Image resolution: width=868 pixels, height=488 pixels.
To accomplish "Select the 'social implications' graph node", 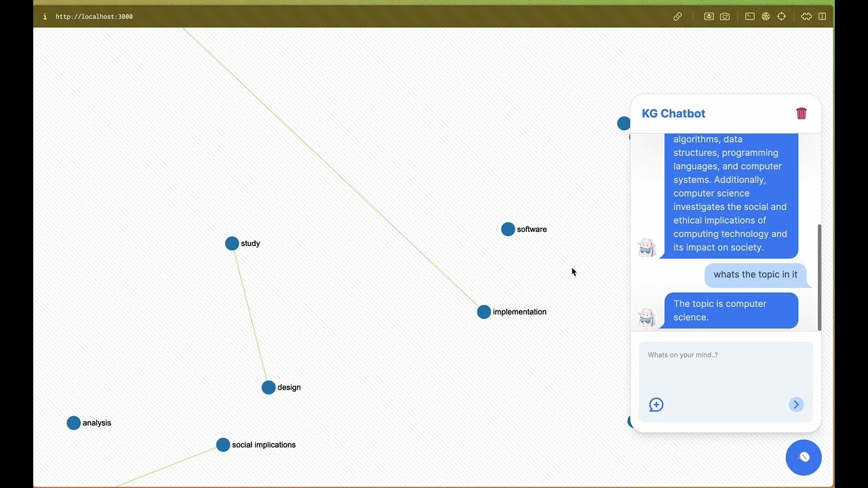I will [x=223, y=445].
